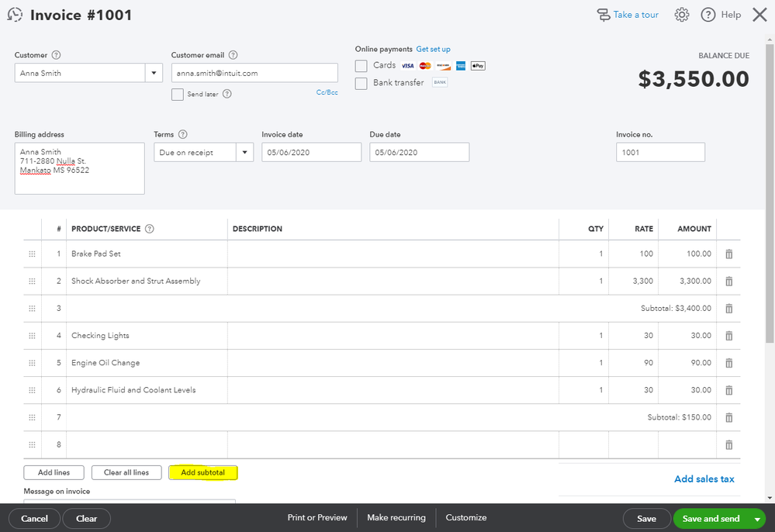Screen dimensions: 775x532
Task: Click Clear all lines button
Action: (x=126, y=473)
